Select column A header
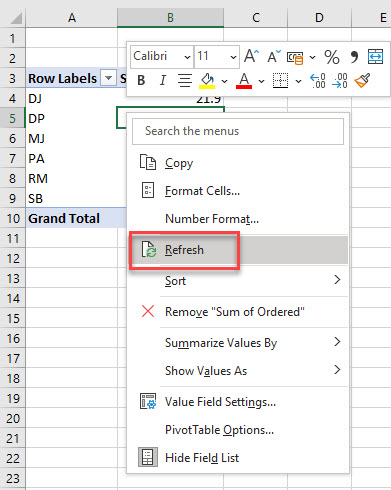 point(72,18)
